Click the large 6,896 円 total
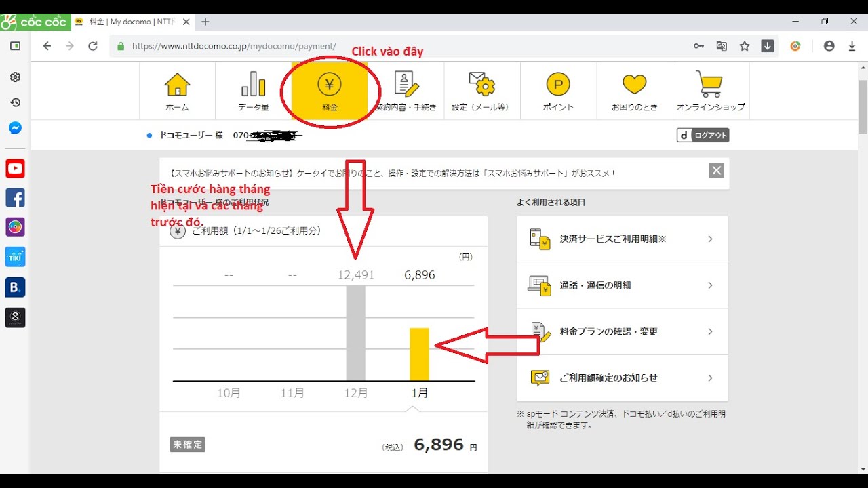 [x=445, y=445]
